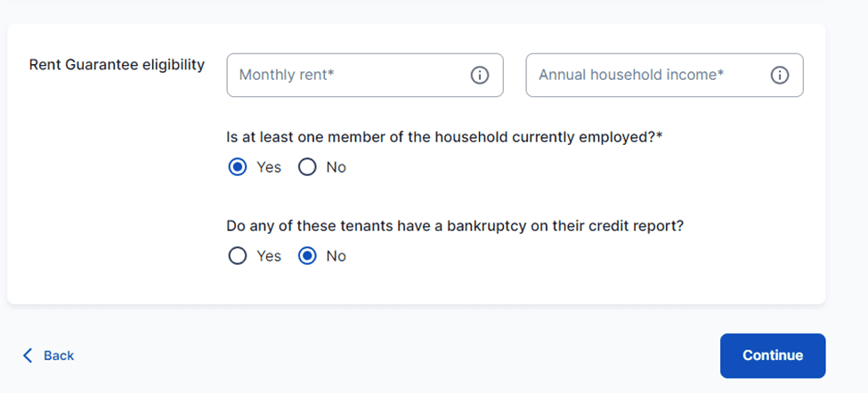
Task: Click the No label under employment question
Action: pyautogui.click(x=336, y=167)
